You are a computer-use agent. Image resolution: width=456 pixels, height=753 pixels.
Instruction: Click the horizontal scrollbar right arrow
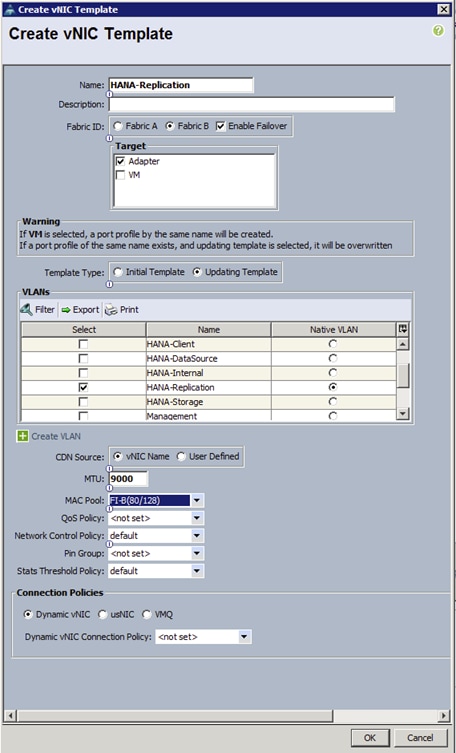pos(444,716)
